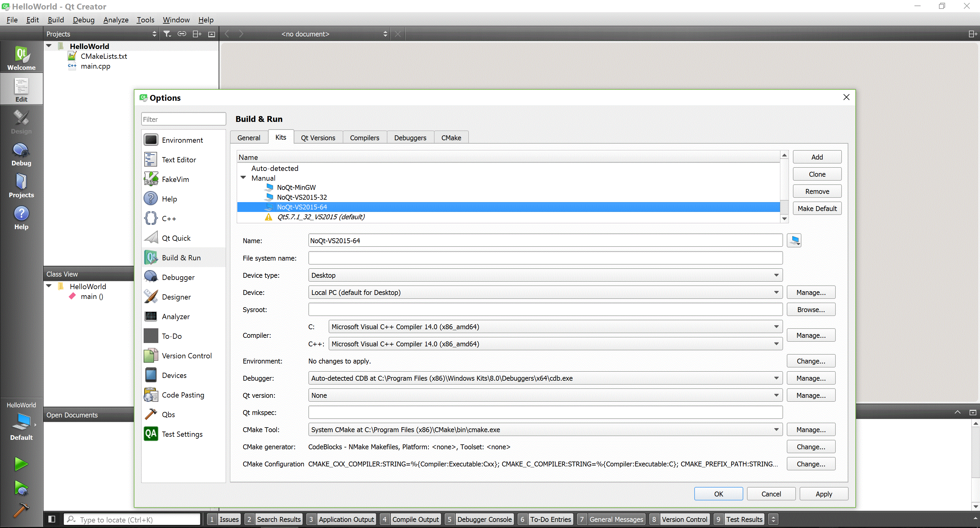Select Qt Quick options category

coord(183,238)
